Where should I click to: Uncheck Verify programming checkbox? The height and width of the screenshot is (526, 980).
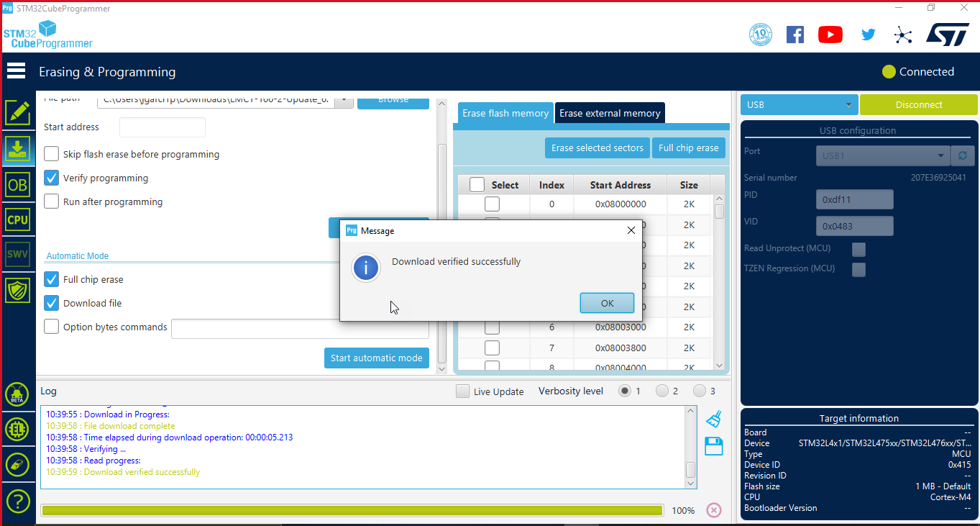click(x=52, y=178)
